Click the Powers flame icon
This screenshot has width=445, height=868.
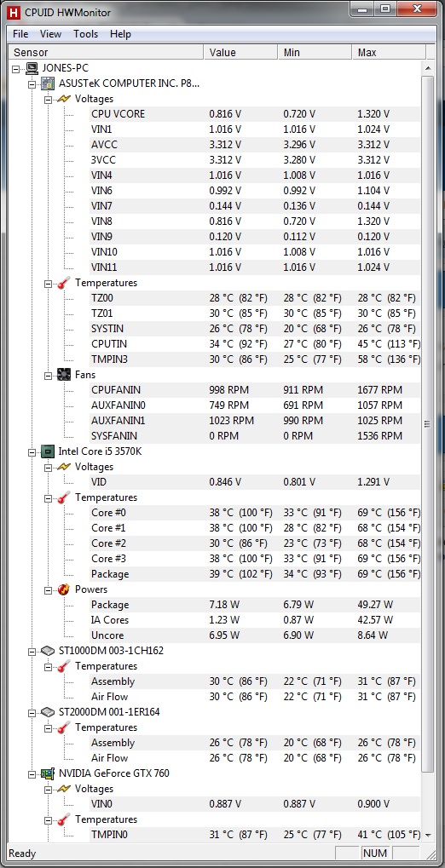tap(64, 589)
